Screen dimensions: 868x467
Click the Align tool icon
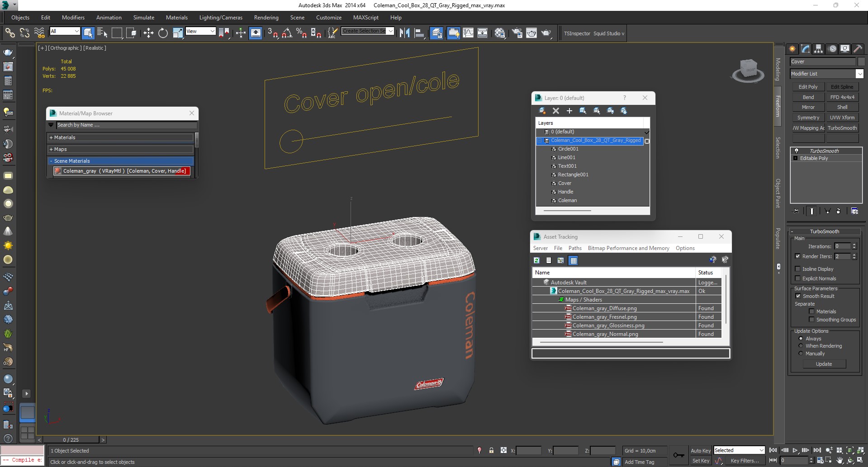pyautogui.click(x=419, y=33)
